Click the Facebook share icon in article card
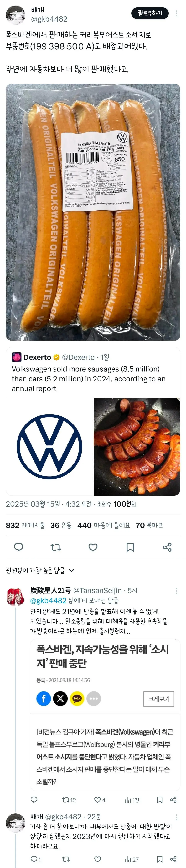This screenshot has width=186, height=868. point(44,699)
